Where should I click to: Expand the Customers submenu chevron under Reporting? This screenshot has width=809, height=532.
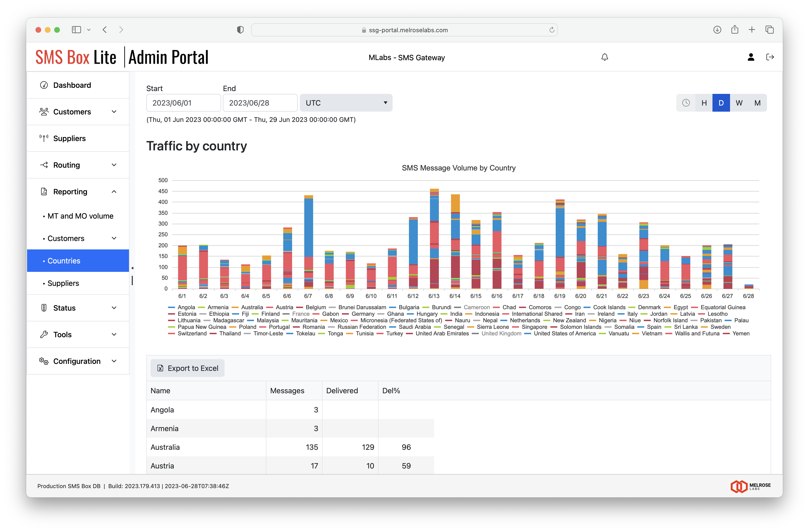(x=114, y=238)
